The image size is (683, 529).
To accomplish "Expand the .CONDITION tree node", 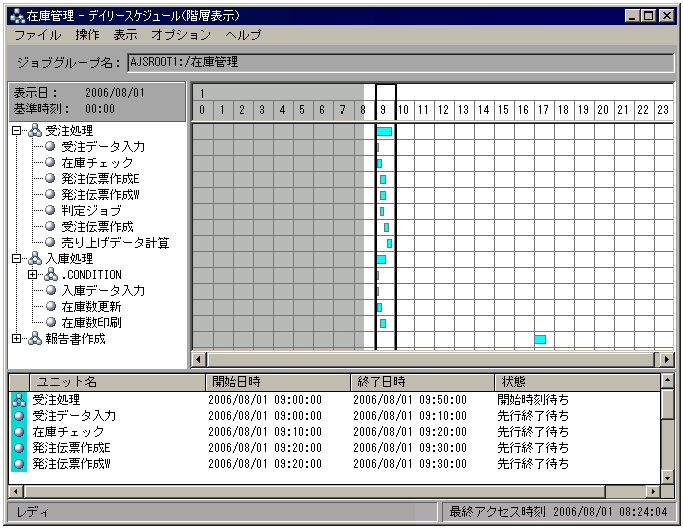I will click(33, 275).
